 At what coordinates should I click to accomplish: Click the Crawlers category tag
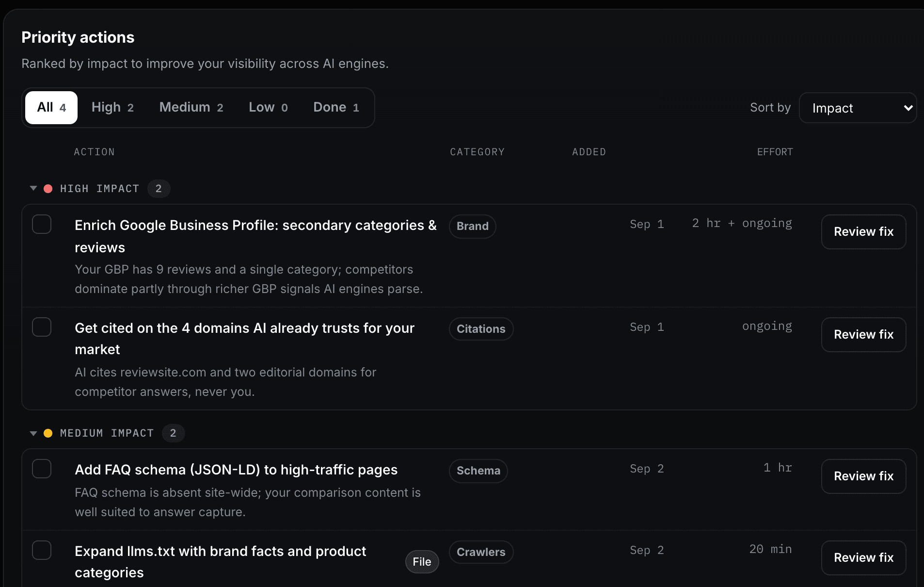[x=481, y=552]
